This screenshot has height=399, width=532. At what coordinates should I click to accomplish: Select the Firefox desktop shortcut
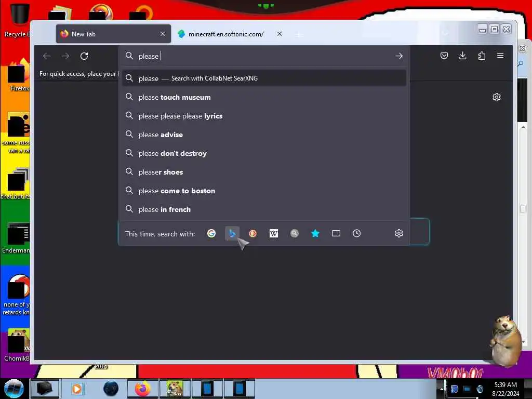[19, 75]
